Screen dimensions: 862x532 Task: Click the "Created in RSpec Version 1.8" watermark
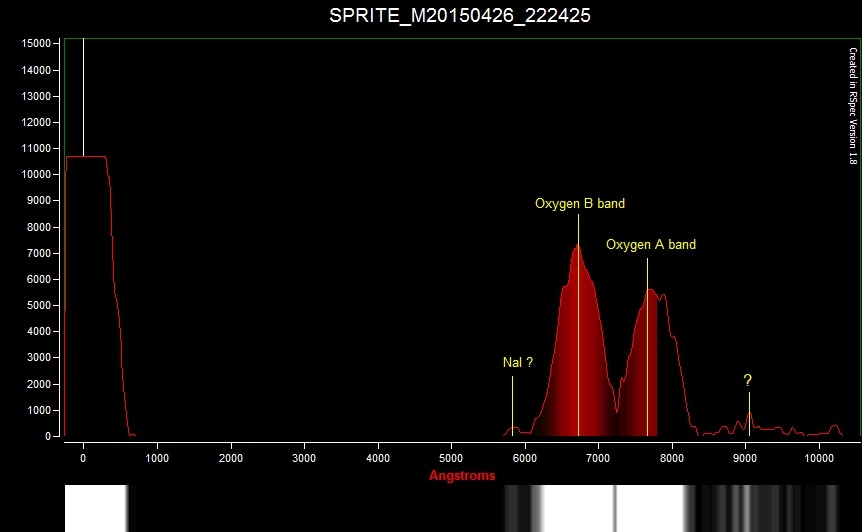[x=852, y=105]
